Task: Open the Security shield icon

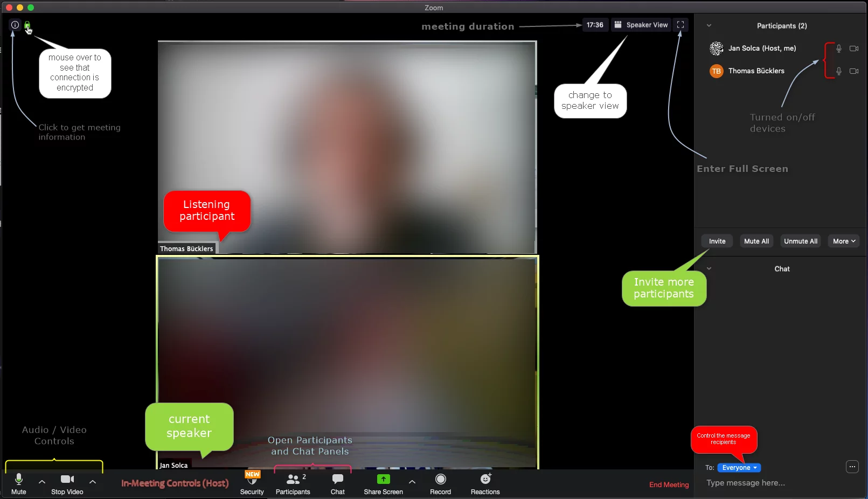Action: pyautogui.click(x=252, y=479)
